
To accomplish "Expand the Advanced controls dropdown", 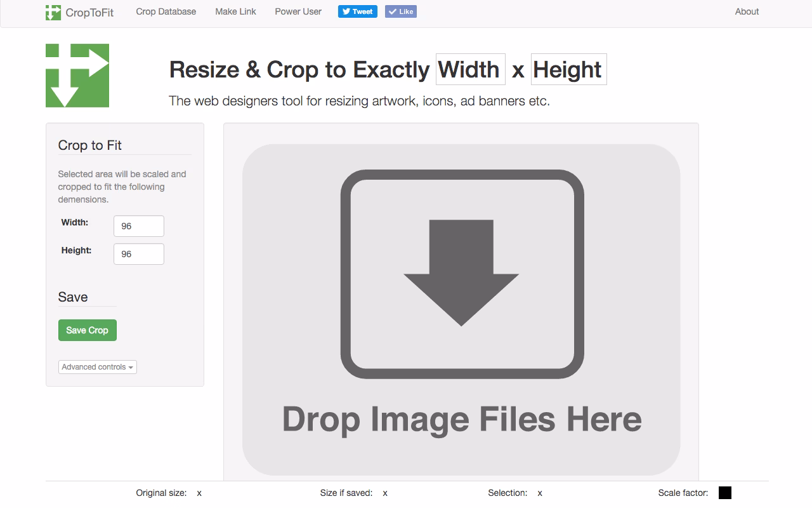I will click(98, 367).
